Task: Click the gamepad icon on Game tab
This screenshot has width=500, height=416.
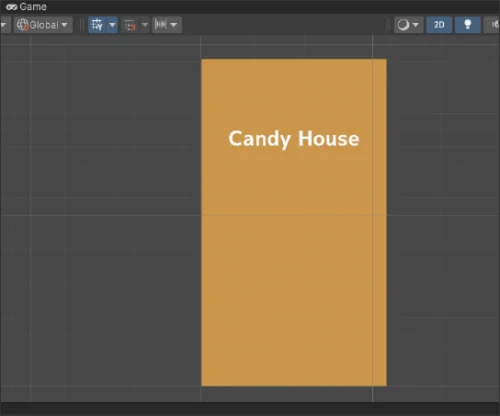Action: point(12,7)
